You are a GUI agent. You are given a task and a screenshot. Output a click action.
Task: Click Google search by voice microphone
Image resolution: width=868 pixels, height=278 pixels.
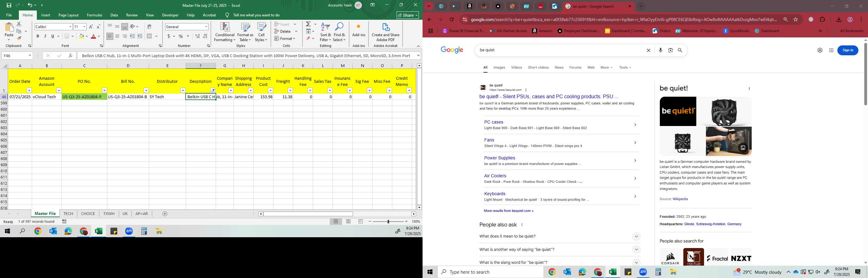pos(660,50)
